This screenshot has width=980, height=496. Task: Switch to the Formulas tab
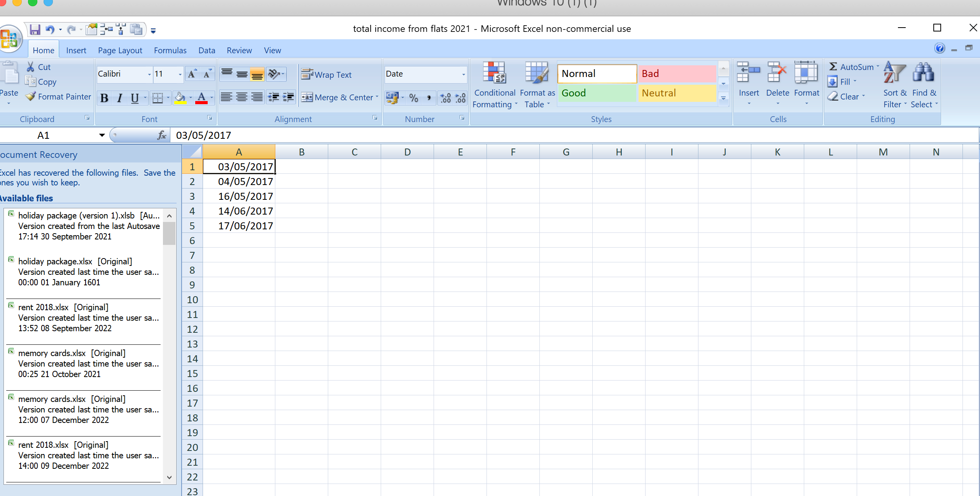(x=170, y=50)
